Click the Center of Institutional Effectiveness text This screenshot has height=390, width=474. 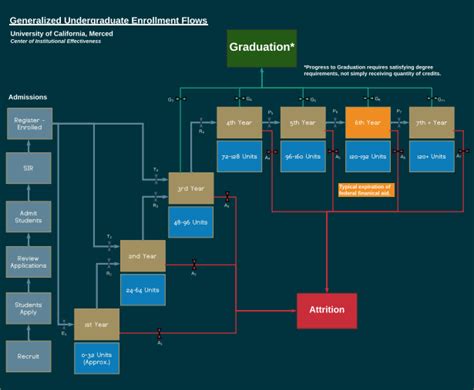point(56,41)
